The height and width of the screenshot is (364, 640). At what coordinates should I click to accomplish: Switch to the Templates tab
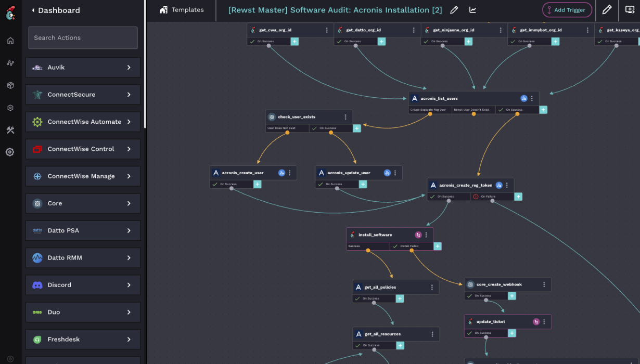181,10
